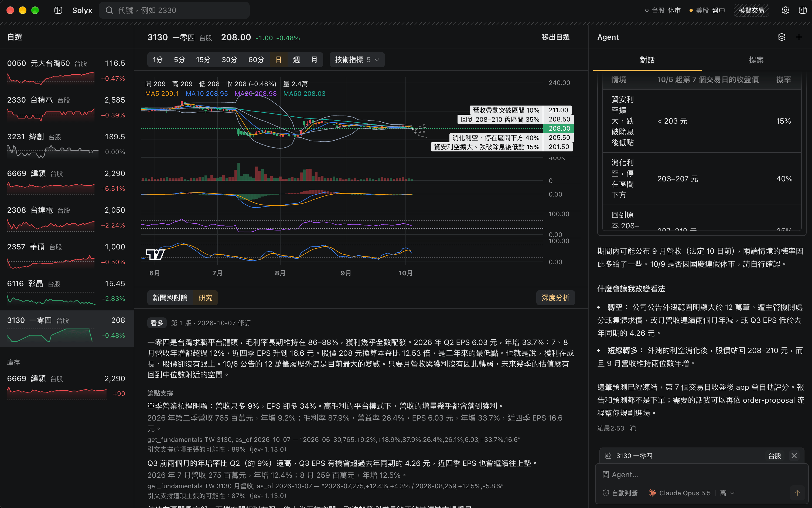Switch to the 對話 tab
The image size is (812, 508).
[647, 60]
